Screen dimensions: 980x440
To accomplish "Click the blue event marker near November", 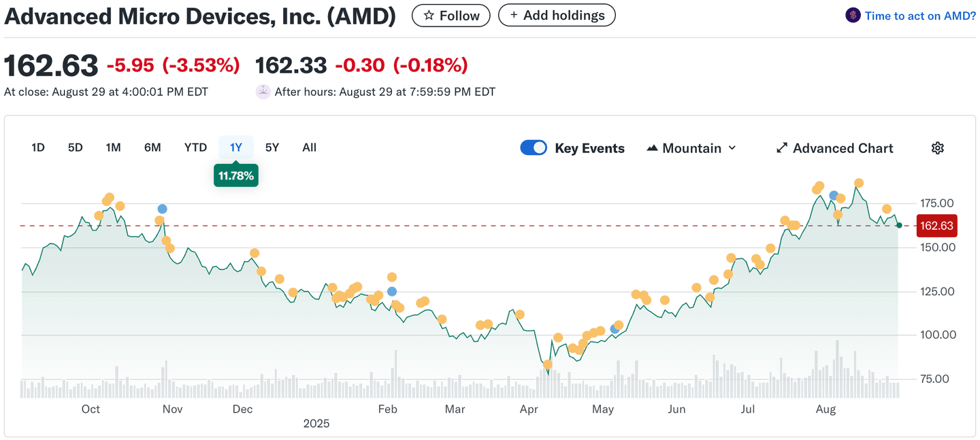I will 162,209.
